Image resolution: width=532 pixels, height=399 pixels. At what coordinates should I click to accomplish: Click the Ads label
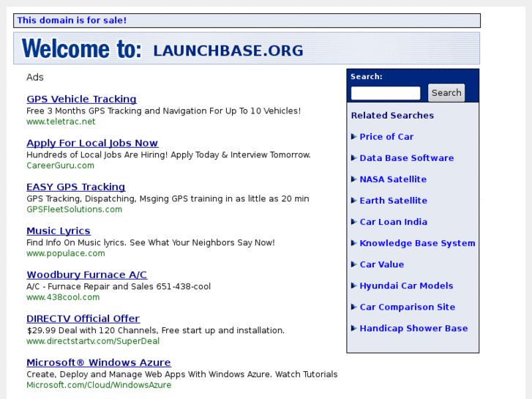tap(35, 77)
